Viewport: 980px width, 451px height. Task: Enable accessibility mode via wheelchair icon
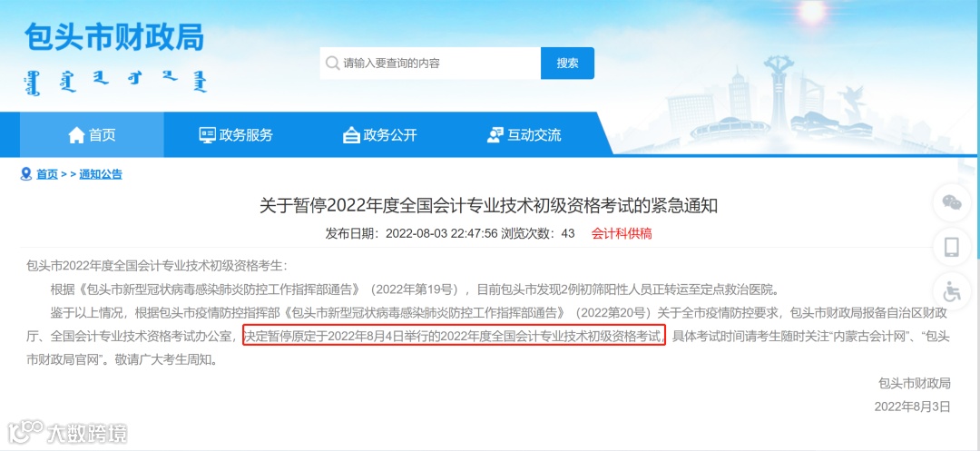952,291
